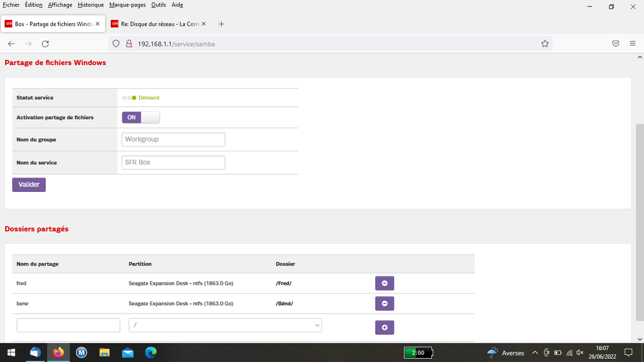Show hidden system tray icons
This screenshot has width=644, height=362.
point(534,353)
